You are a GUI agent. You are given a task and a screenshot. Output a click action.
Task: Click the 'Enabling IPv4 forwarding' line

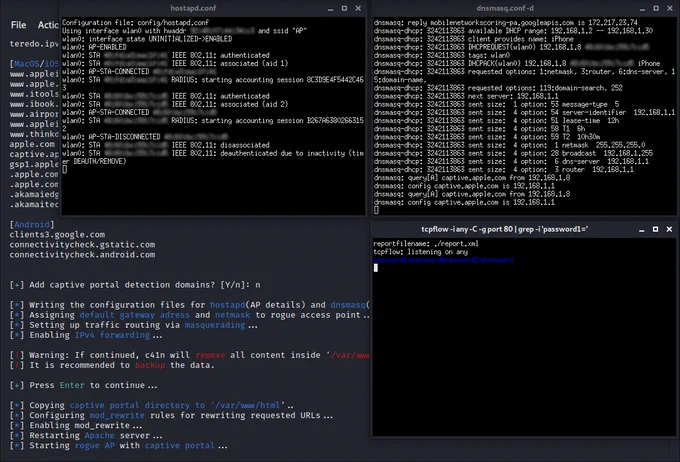86,335
